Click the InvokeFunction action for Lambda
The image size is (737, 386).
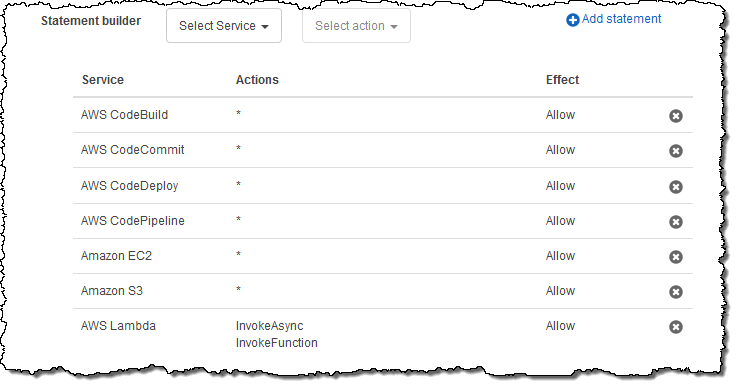[276, 343]
